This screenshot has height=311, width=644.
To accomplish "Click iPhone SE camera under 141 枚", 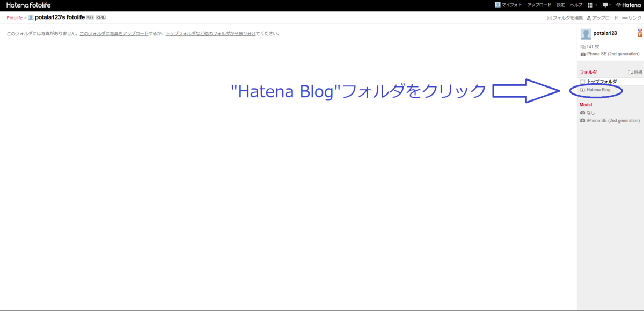I will pyautogui.click(x=610, y=54).
